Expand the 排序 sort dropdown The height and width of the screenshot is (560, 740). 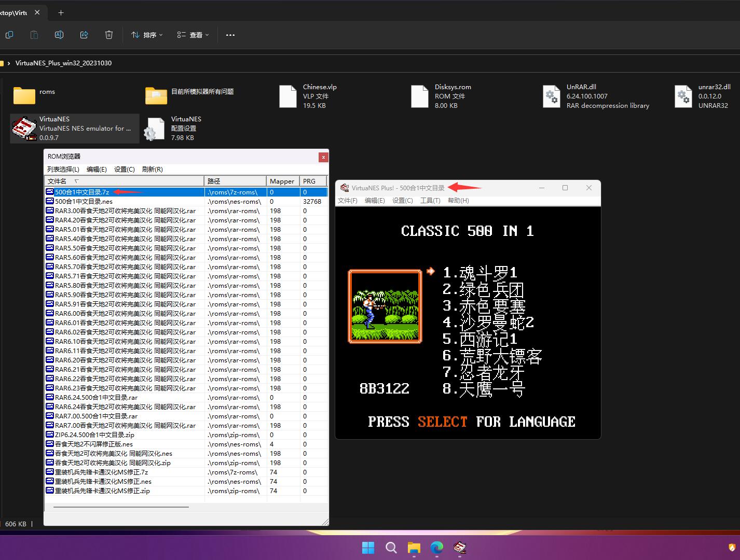pyautogui.click(x=147, y=35)
